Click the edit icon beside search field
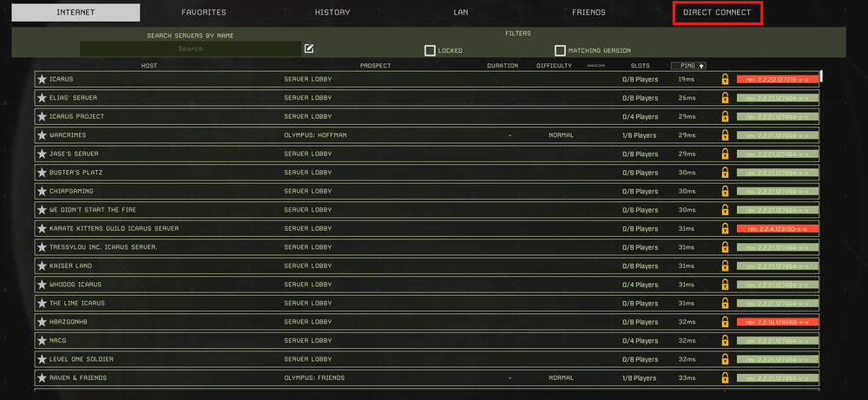Image resolution: width=868 pixels, height=400 pixels. click(x=309, y=49)
